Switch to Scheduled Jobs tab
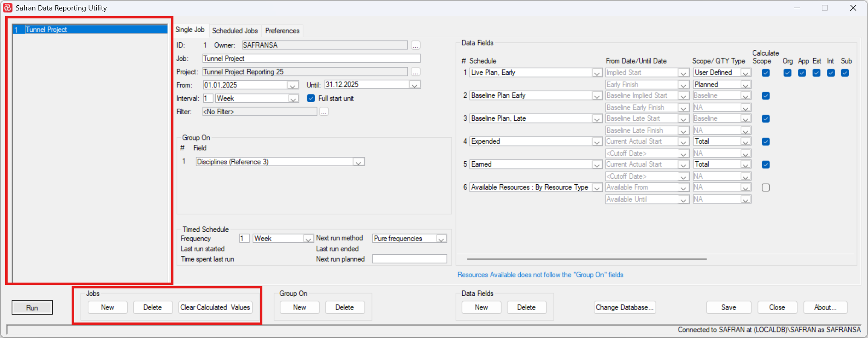Viewport: 868px width, 338px height. tap(235, 31)
